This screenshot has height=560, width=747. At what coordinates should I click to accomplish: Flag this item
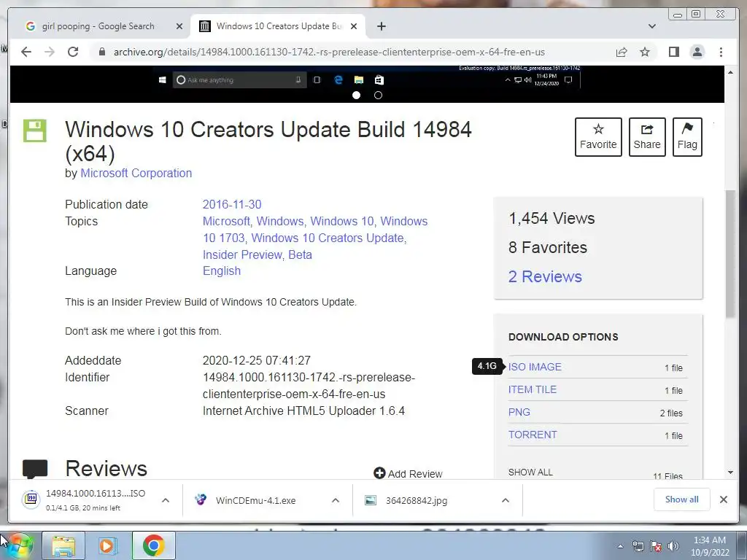(x=687, y=136)
